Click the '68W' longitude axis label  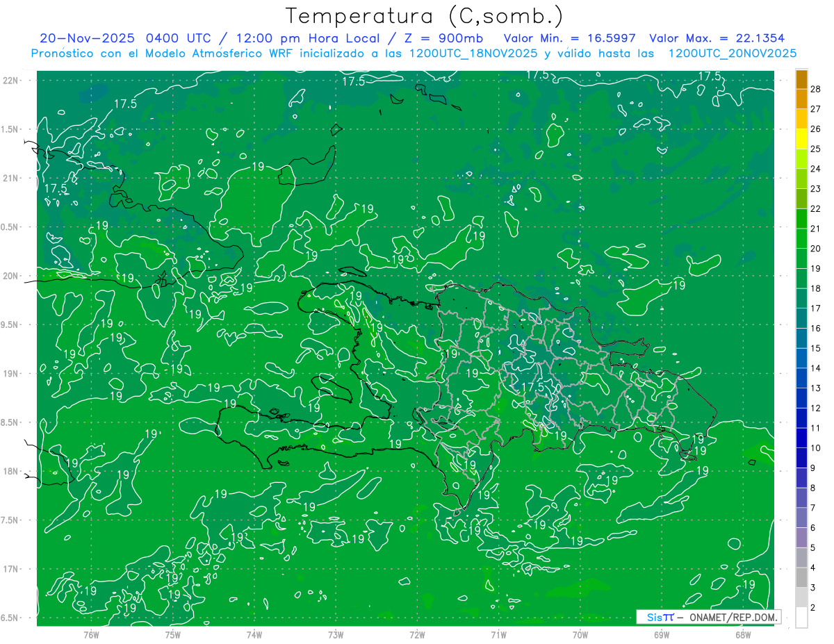[743, 634]
